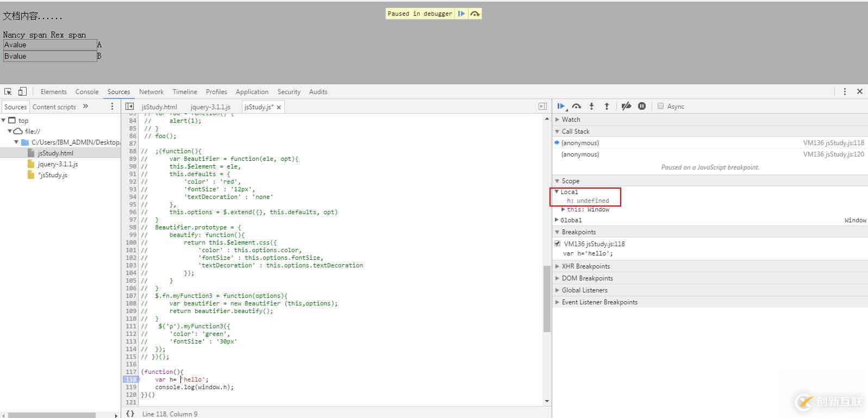Viewport: 868px width, 418px height.
Task: Open VM136 jsStudy.js:120 source link
Action: point(833,154)
